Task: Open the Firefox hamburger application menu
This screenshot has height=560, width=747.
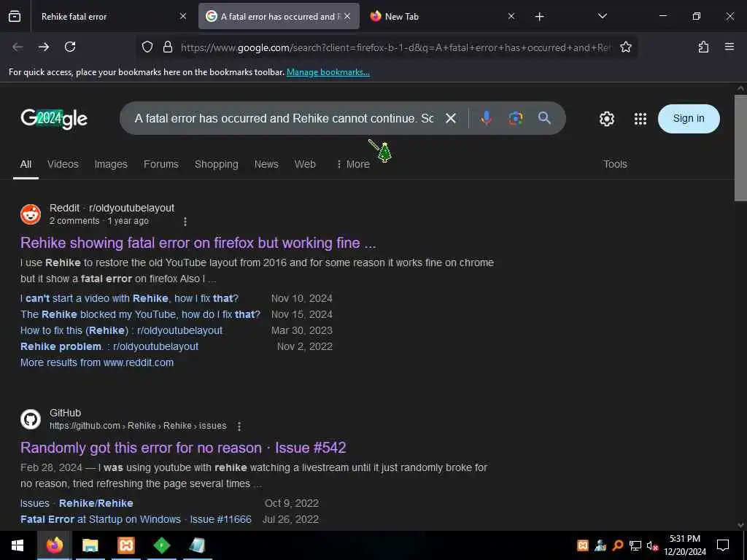Action: (x=729, y=47)
